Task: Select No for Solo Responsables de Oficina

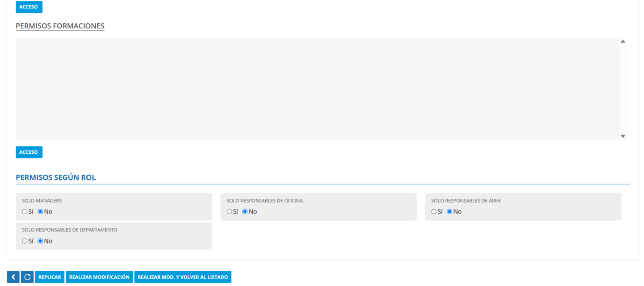Action: tap(245, 212)
